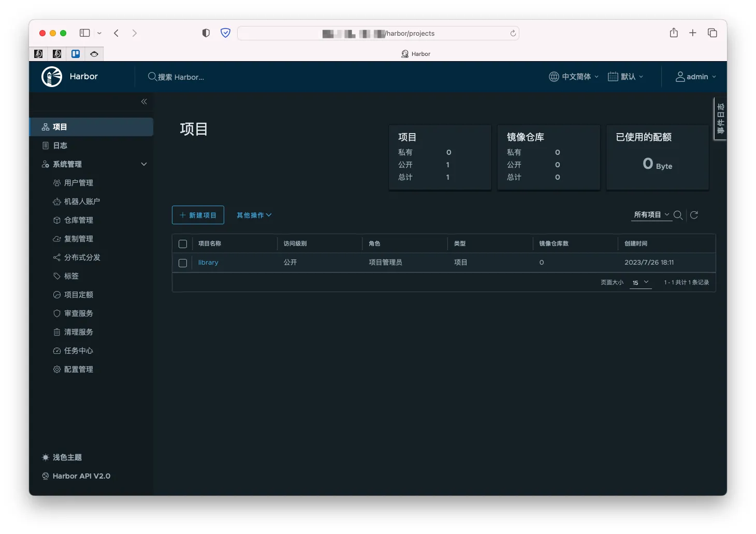This screenshot has height=534, width=756.
Task: Open the event log side tab
Action: click(720, 119)
